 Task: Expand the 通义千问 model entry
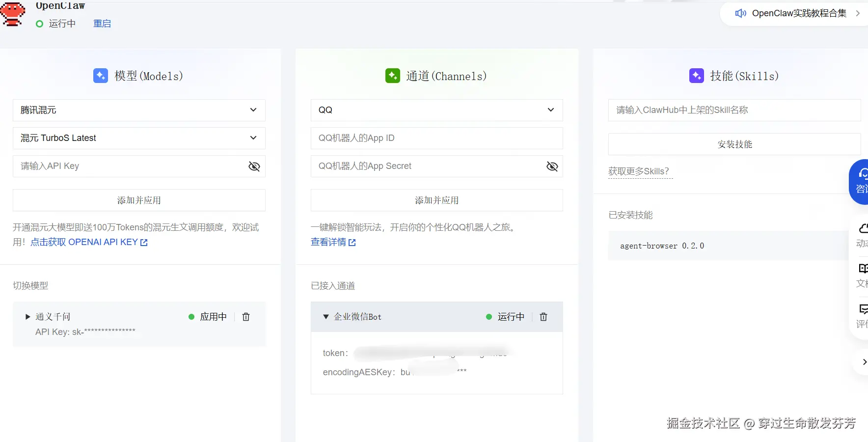(28, 317)
